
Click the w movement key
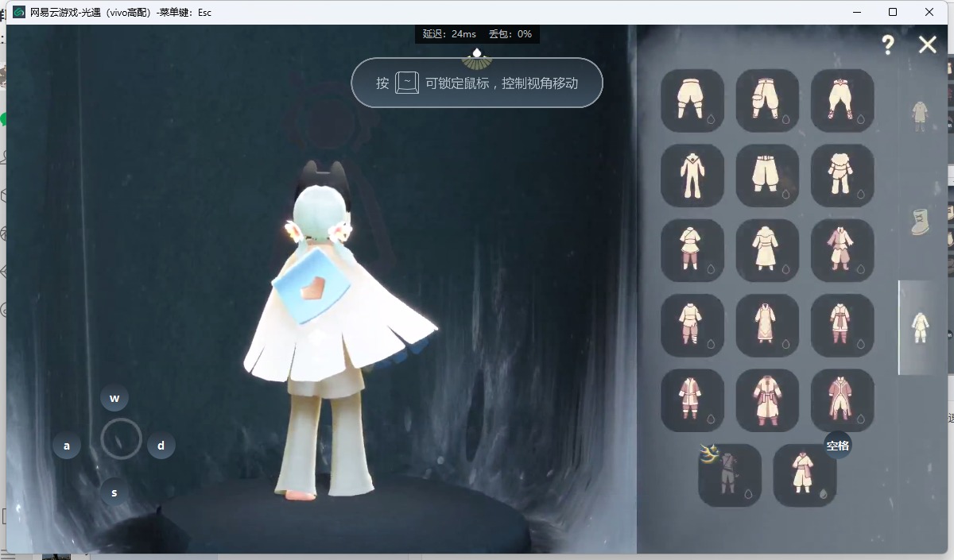coord(114,398)
